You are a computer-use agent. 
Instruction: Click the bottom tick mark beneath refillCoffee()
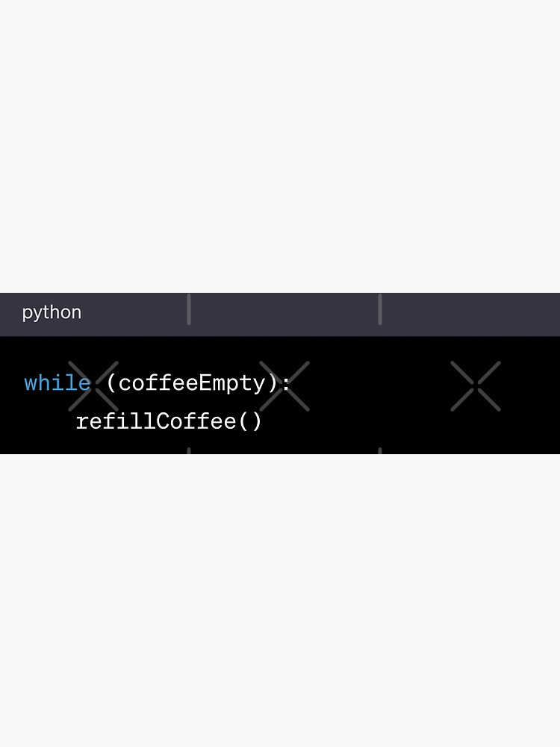pyautogui.click(x=189, y=450)
